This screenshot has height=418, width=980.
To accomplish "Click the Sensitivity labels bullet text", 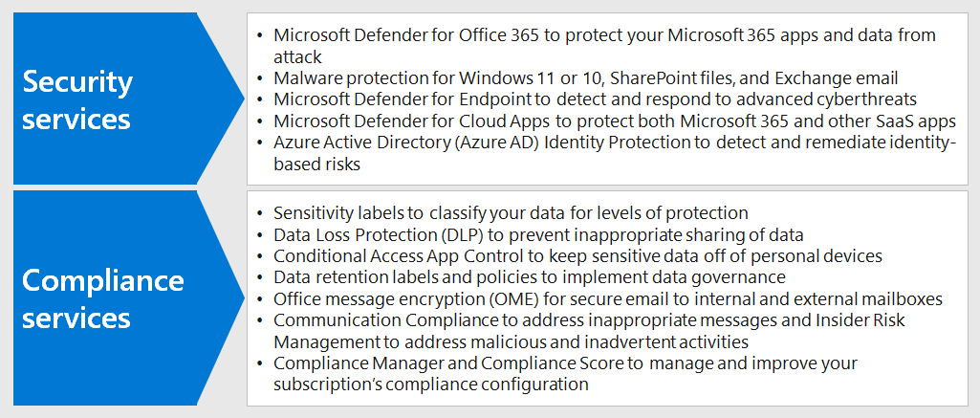I will point(511,213).
